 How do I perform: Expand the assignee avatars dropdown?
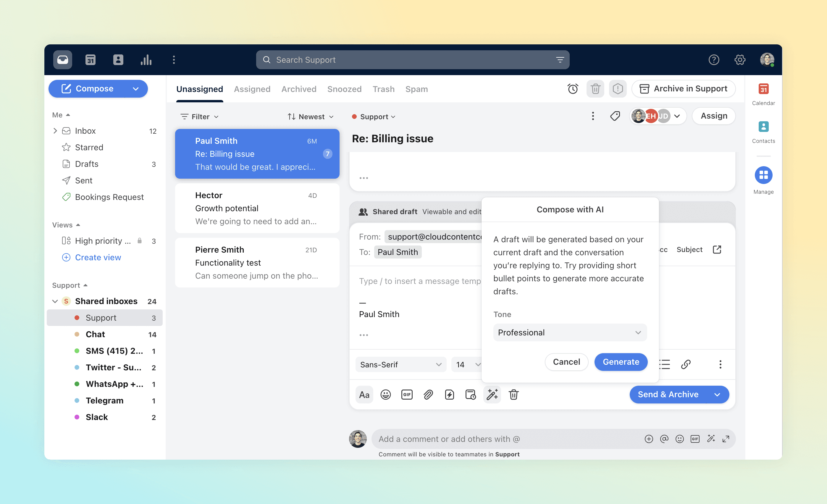point(677,116)
